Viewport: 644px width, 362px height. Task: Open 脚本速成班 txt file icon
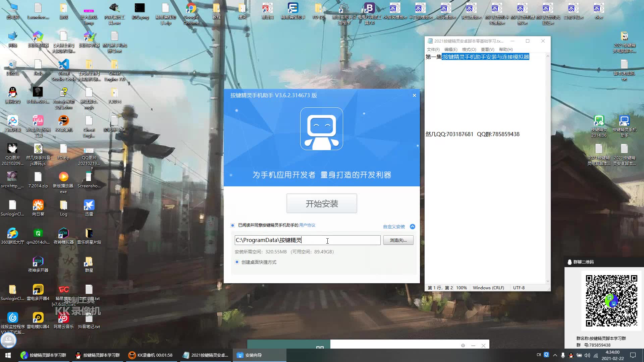(x=624, y=70)
